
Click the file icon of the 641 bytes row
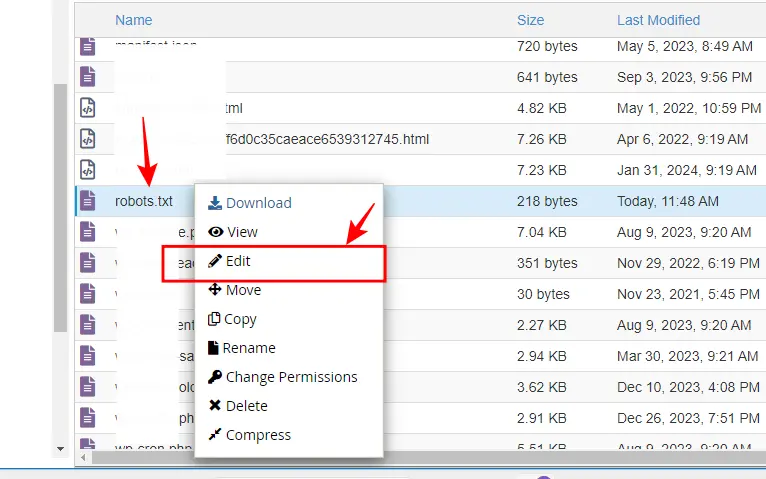tap(87, 77)
